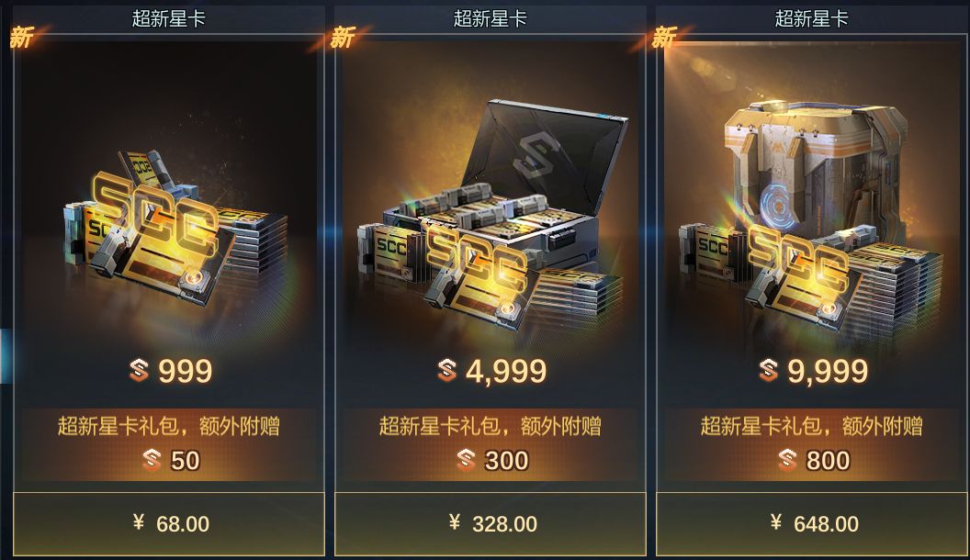Screen dimensions: 970x560
Task: Click the bonus currency icon beside 300
Action: (x=467, y=461)
